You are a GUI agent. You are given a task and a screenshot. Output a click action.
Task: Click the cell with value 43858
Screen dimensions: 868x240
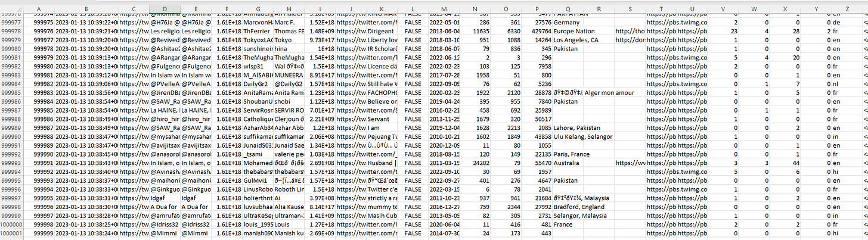(x=537, y=136)
